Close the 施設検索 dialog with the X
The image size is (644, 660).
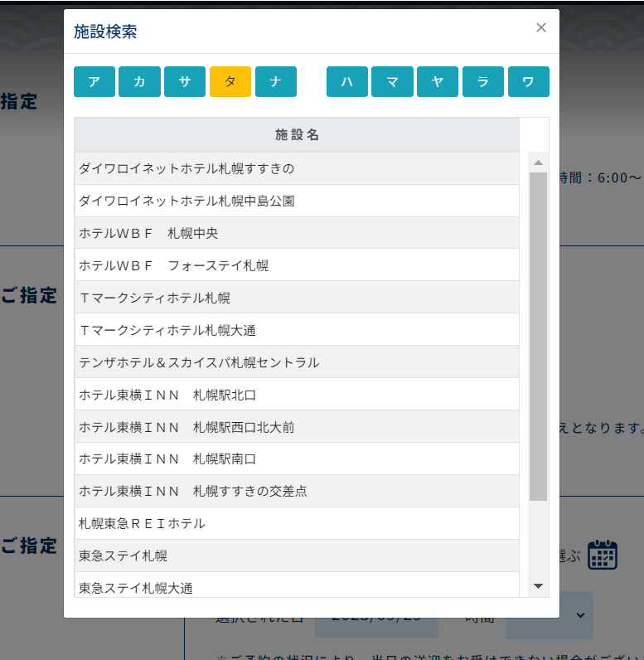(x=541, y=28)
